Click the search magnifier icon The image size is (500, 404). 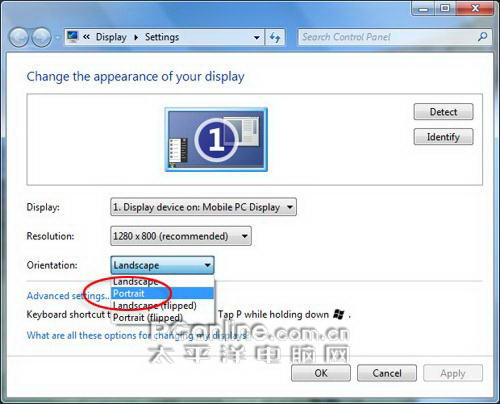tap(482, 37)
